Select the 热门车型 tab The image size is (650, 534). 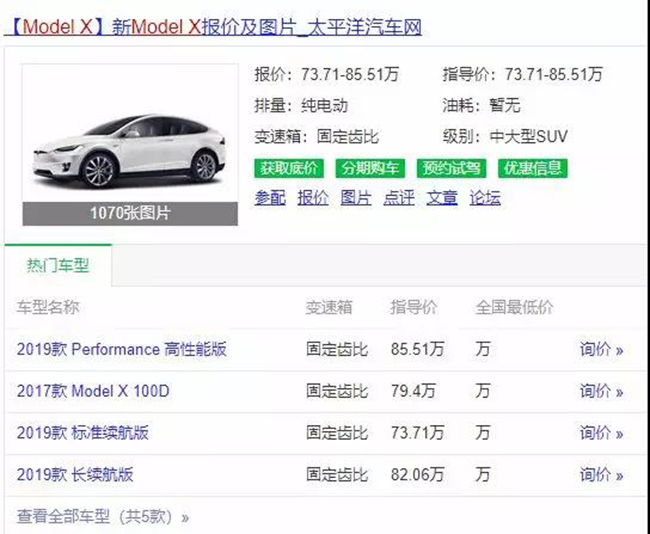pos(58,265)
